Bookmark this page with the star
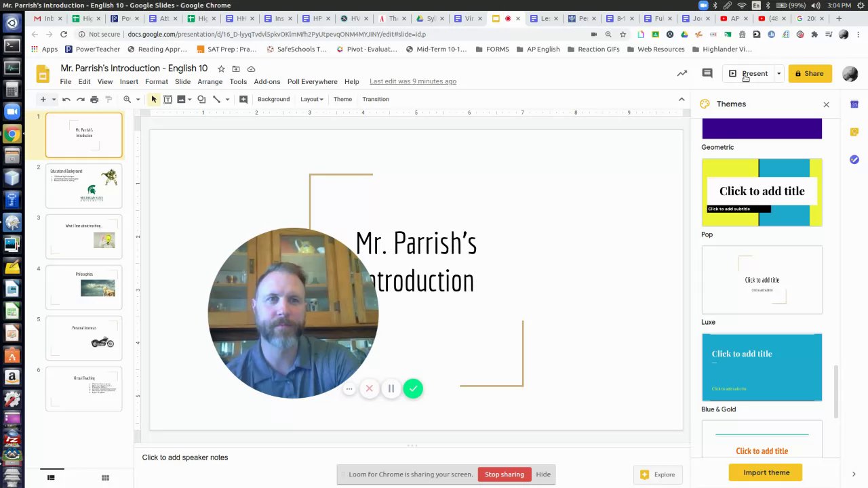 click(623, 34)
